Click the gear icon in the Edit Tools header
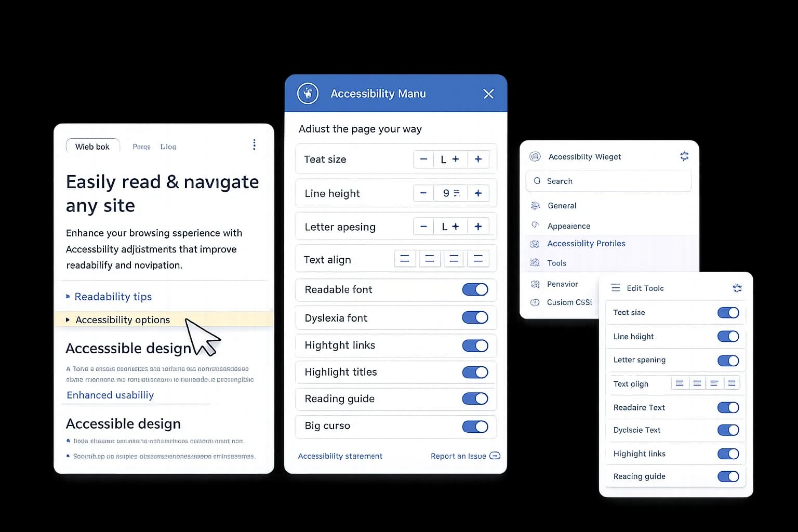The height and width of the screenshot is (532, 798). [737, 288]
